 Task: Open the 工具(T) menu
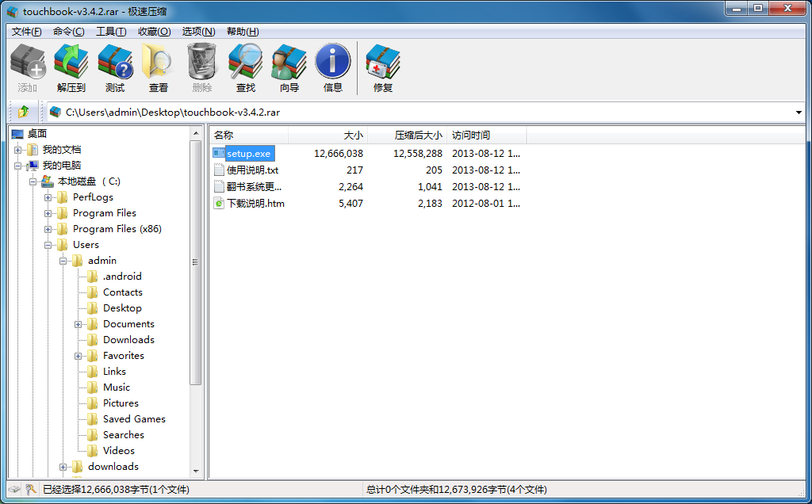pos(110,32)
